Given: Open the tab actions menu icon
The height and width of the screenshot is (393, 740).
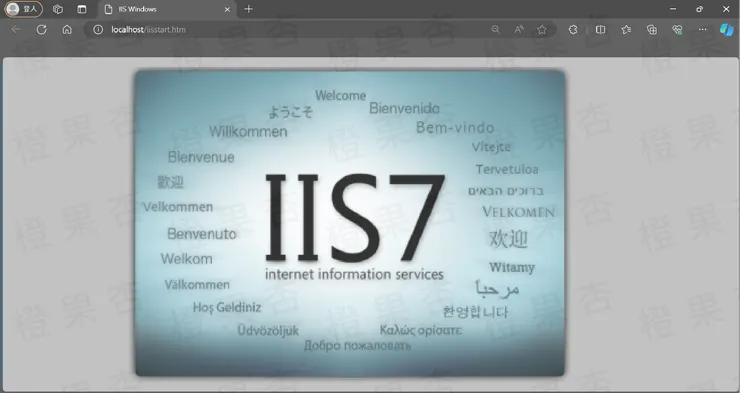Looking at the screenshot, I should coord(82,9).
